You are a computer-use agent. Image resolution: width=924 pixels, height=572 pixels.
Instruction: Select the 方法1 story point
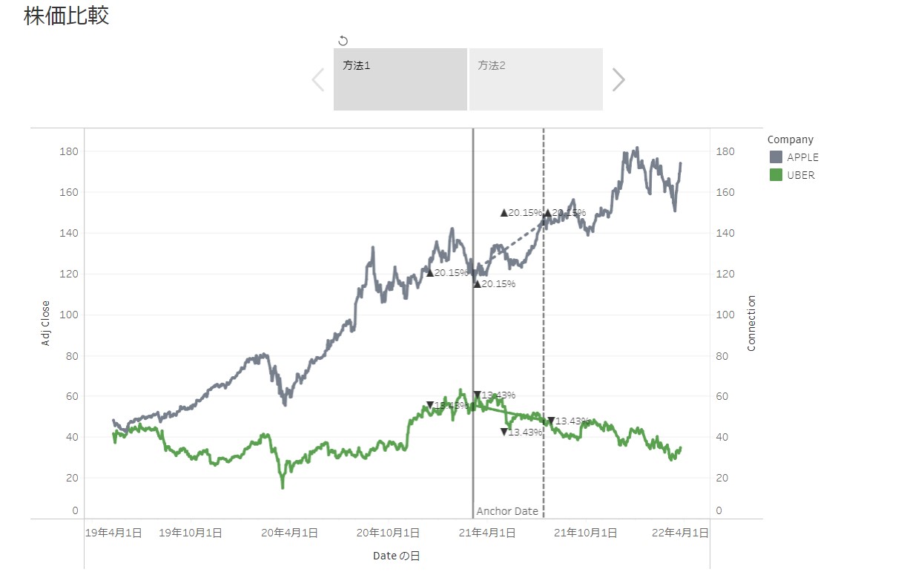click(400, 79)
